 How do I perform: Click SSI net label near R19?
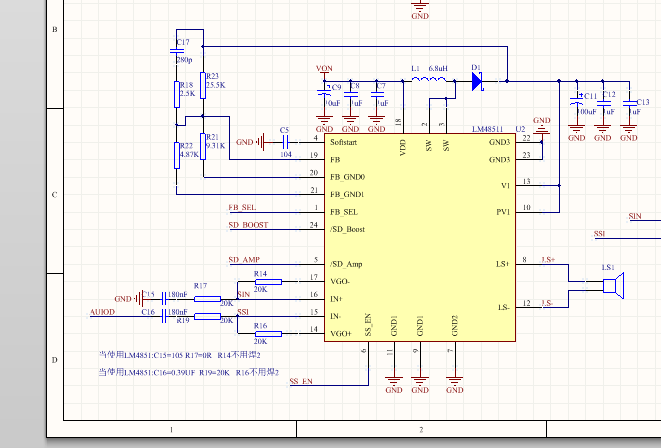tap(243, 312)
